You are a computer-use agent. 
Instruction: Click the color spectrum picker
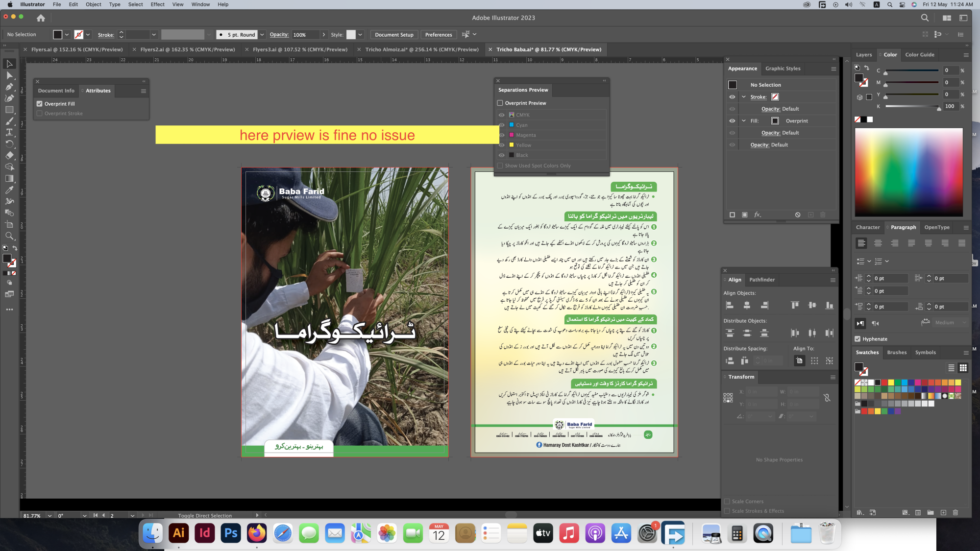(x=908, y=171)
